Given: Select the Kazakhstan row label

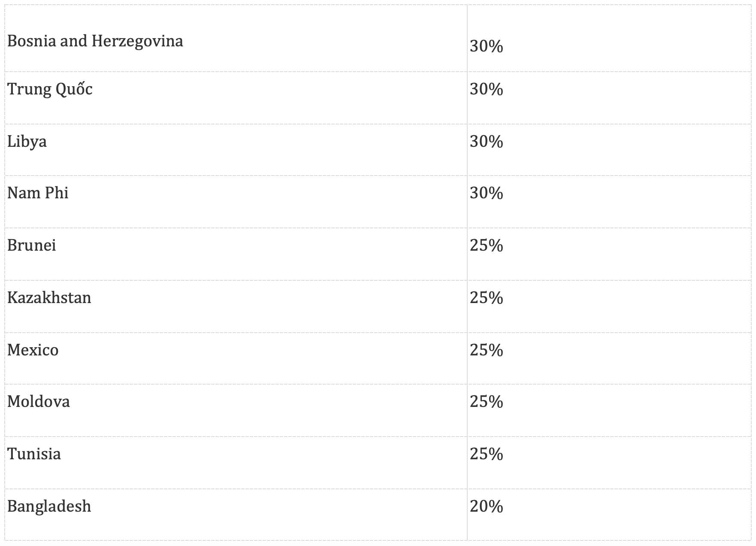Looking at the screenshot, I should (x=49, y=298).
